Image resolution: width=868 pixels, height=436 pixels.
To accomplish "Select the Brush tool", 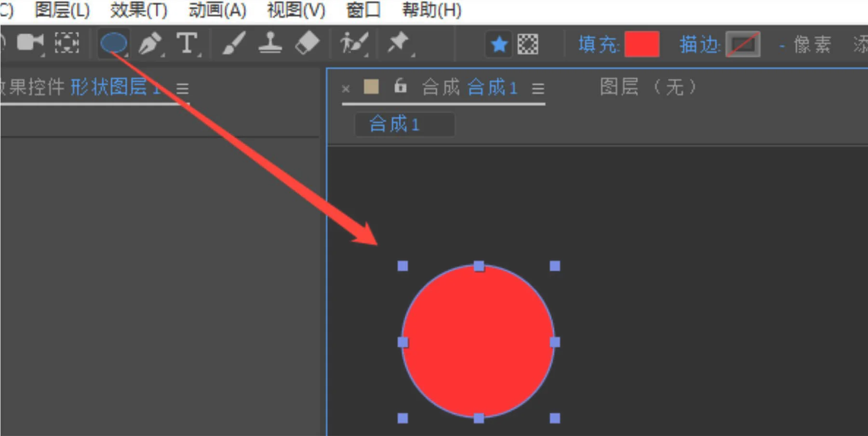I will tap(234, 43).
